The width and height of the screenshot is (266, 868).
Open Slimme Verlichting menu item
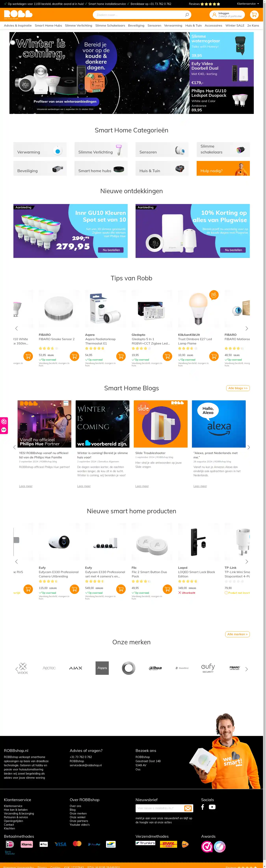(x=79, y=26)
